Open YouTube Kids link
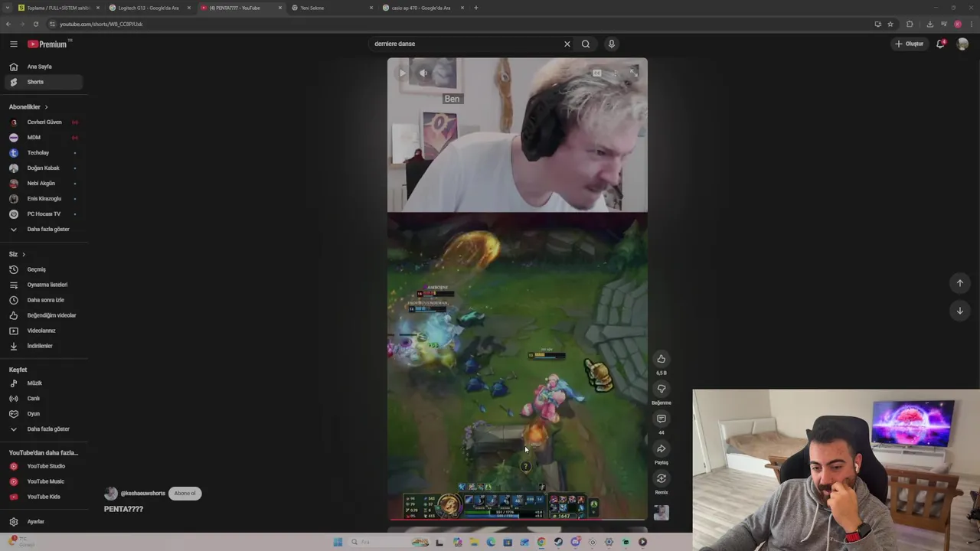 coord(44,497)
